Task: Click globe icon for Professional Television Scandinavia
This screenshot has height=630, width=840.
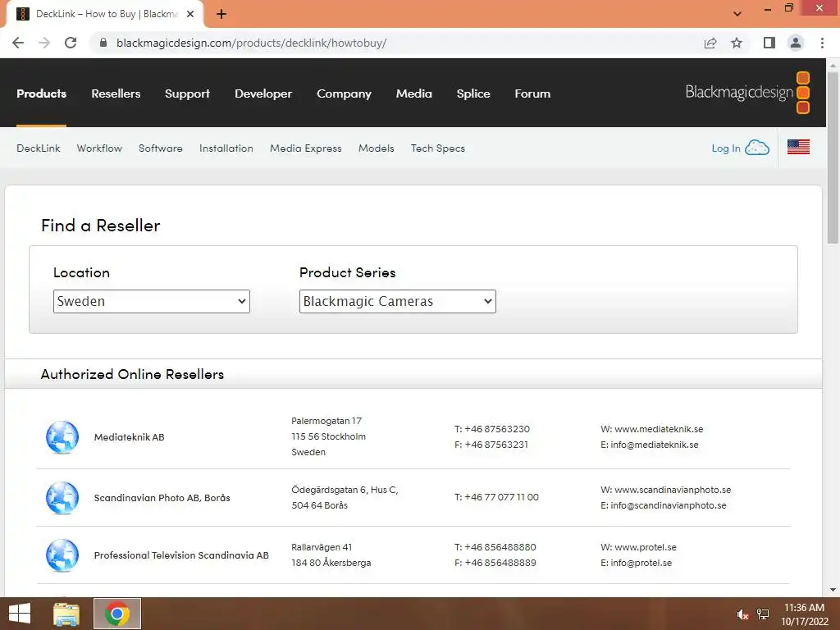Action: 62,555
